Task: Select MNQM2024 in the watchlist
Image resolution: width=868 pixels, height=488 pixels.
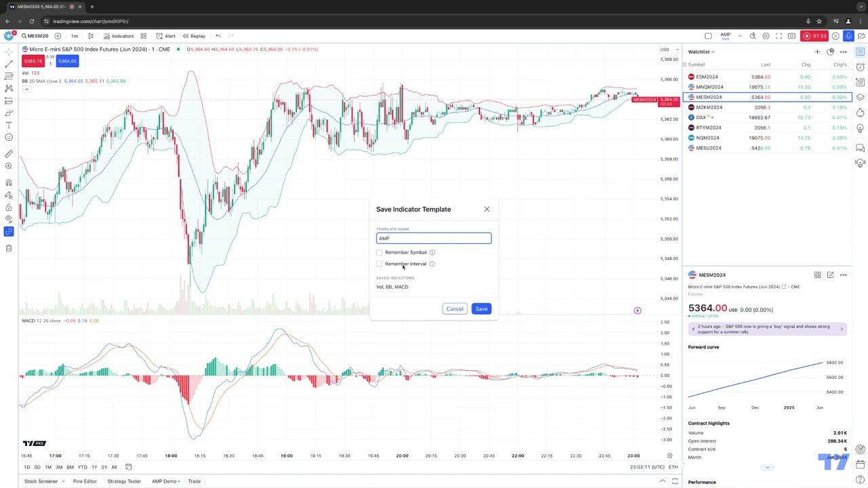Action: 768,87
